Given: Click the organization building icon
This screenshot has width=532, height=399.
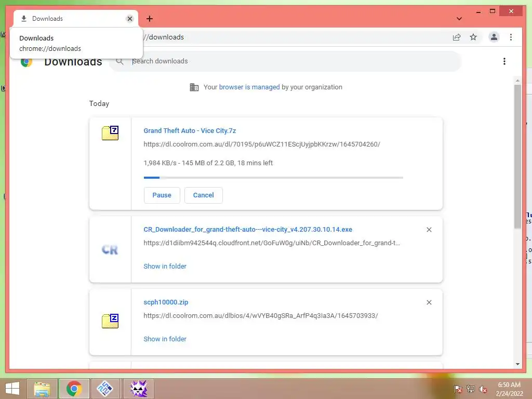Looking at the screenshot, I should [x=194, y=87].
